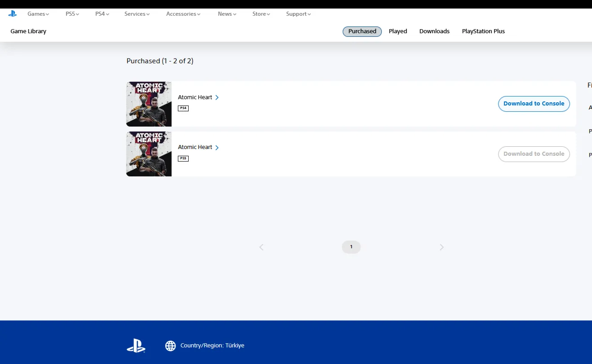592x364 pixels.
Task: Click Country/Region: Türkiye in the footer
Action: (x=212, y=346)
